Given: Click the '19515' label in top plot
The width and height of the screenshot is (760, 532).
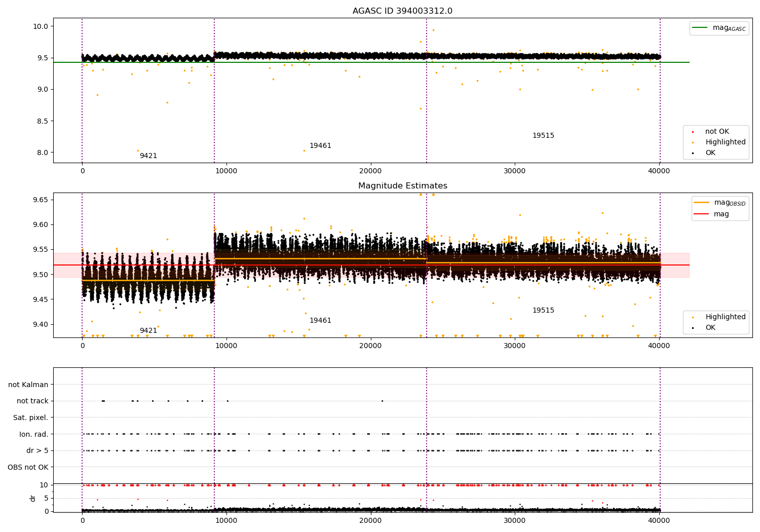Looking at the screenshot, I should [543, 135].
